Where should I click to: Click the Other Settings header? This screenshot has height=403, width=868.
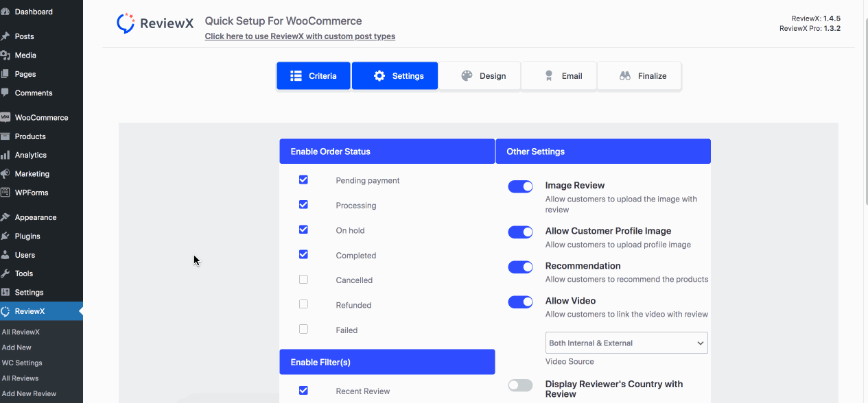click(603, 151)
